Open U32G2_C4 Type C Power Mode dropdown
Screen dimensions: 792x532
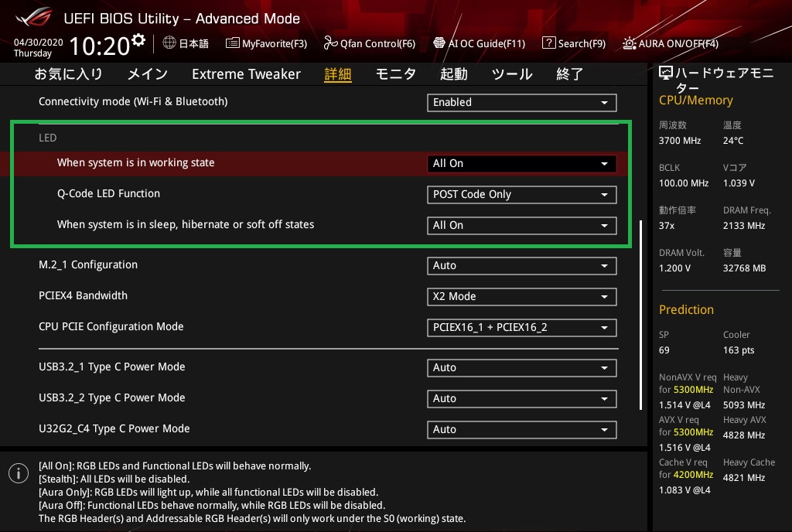tap(522, 429)
